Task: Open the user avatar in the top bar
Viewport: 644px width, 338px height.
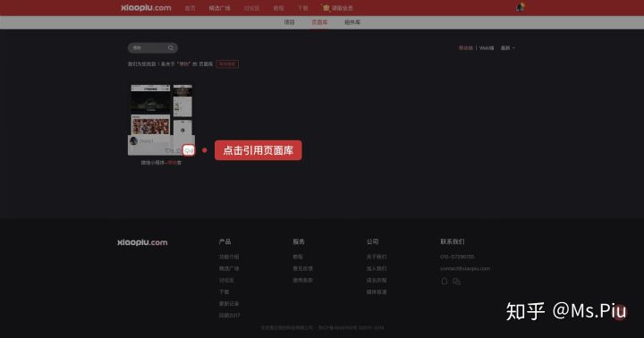Action: 521,7
